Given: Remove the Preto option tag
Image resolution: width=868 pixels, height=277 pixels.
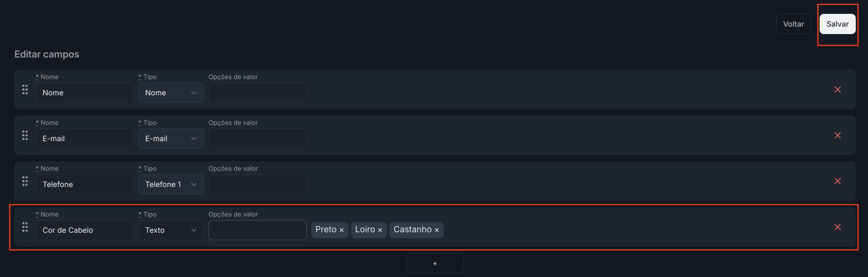Looking at the screenshot, I should pyautogui.click(x=342, y=230).
